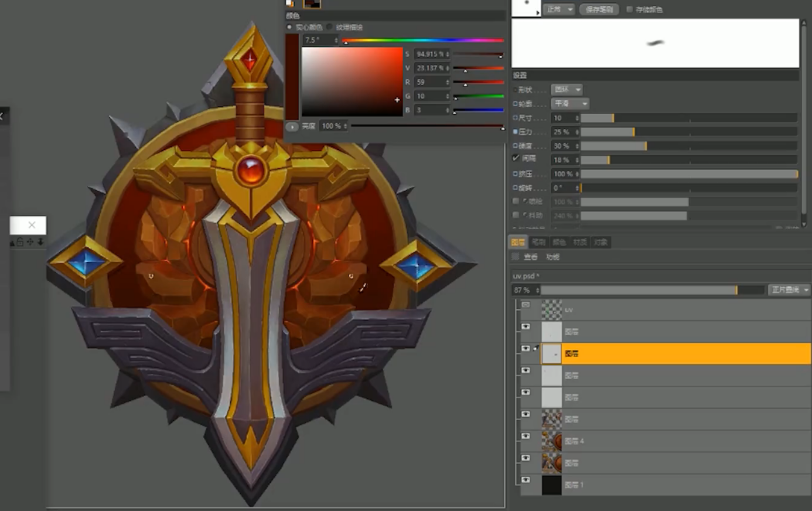Toggle visibility of the UV layer
812x511 pixels.
click(x=526, y=305)
